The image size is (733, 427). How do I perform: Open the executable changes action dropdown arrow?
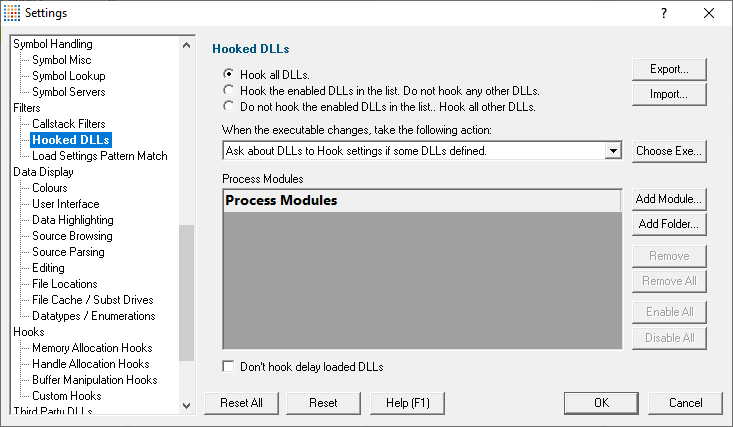tap(613, 151)
